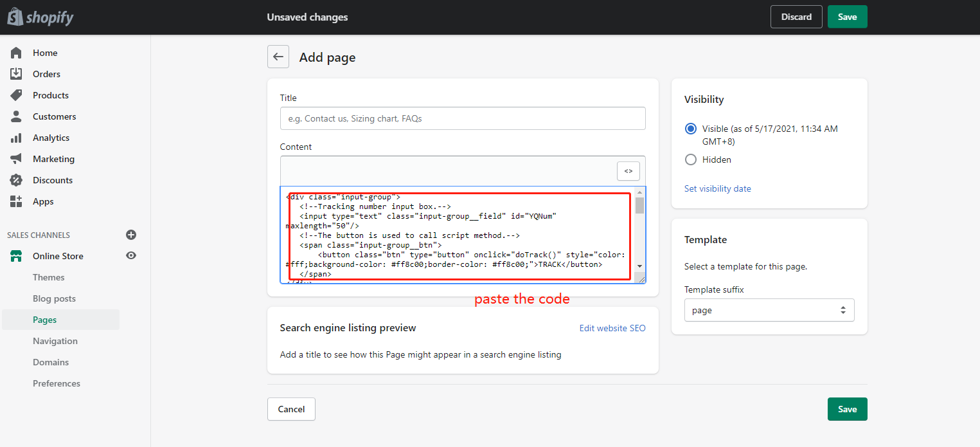Open Blog posts under Online Store
The width and height of the screenshot is (980, 447).
click(54, 298)
